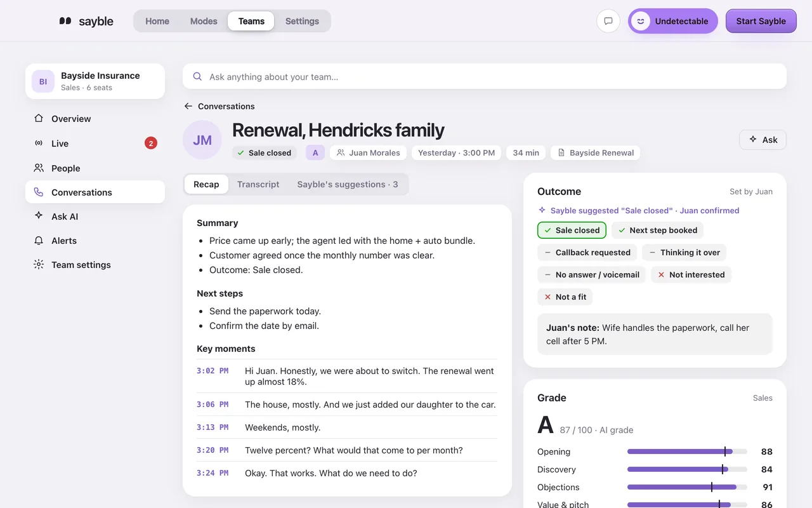Screen dimensions: 812x508
Task: Click the search magnifier icon
Action: (x=197, y=76)
